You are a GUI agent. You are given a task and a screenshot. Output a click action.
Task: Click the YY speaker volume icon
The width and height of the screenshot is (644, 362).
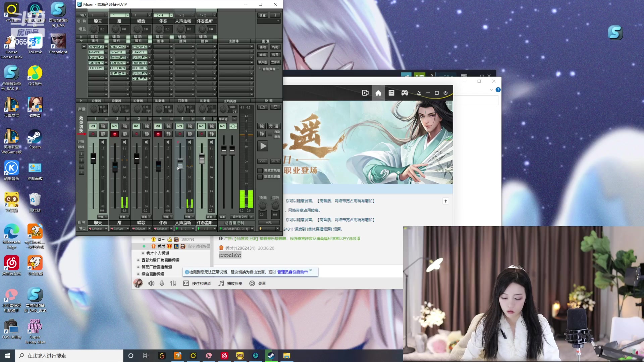tap(152, 284)
